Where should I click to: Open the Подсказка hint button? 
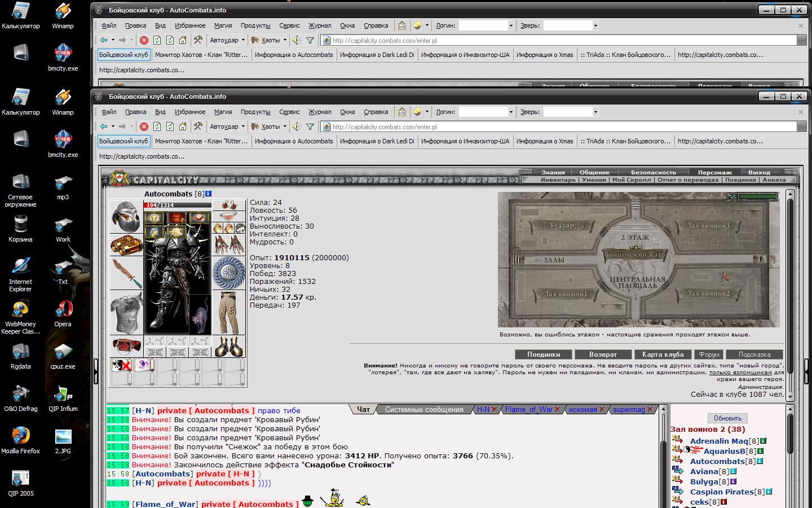click(x=754, y=354)
